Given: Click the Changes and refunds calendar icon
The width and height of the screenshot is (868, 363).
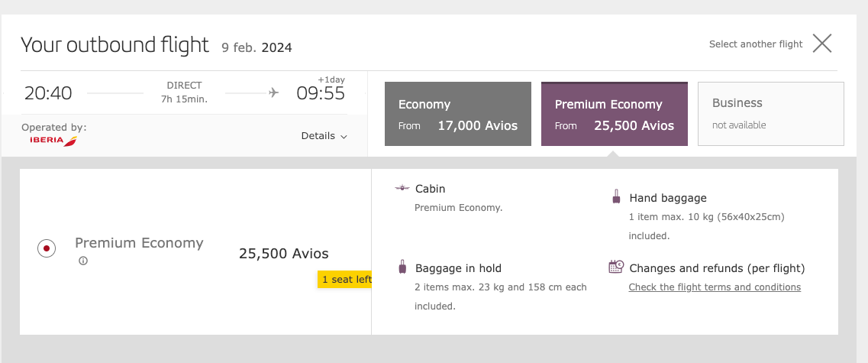Looking at the screenshot, I should pyautogui.click(x=616, y=267).
